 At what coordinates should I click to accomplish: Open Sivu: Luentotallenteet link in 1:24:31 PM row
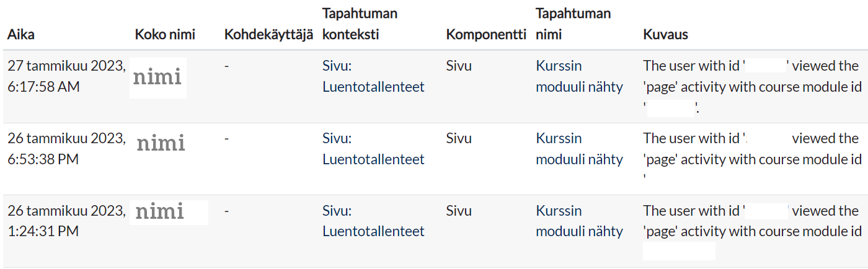pyautogui.click(x=373, y=221)
